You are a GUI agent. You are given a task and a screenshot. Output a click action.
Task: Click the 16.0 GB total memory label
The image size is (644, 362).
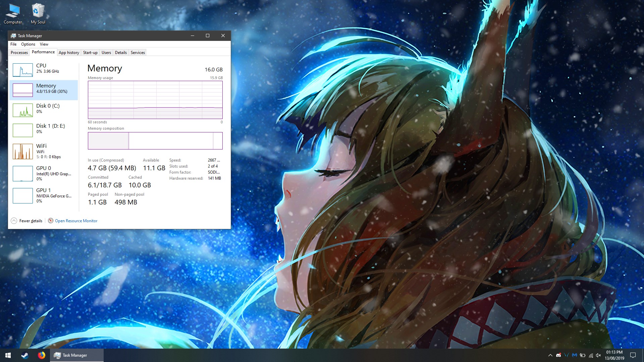click(x=214, y=70)
